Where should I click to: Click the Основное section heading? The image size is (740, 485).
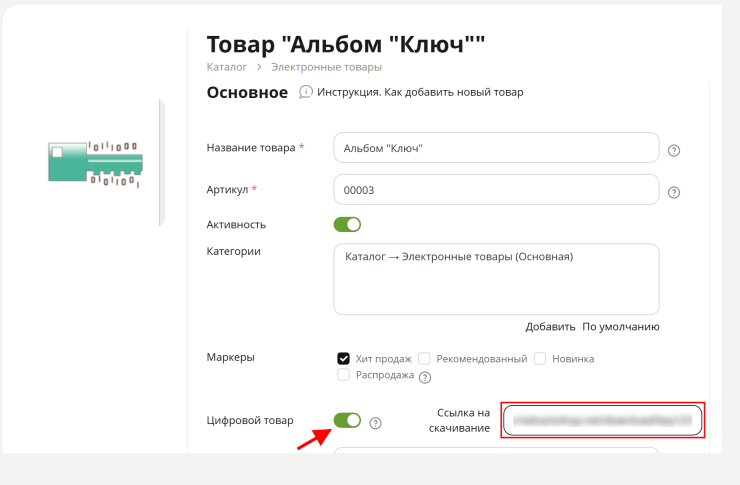pos(247,92)
